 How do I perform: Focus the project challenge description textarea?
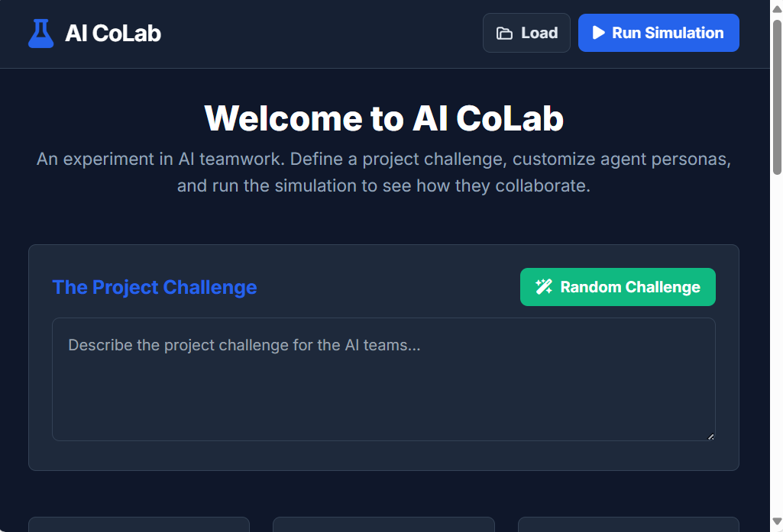pyautogui.click(x=383, y=379)
